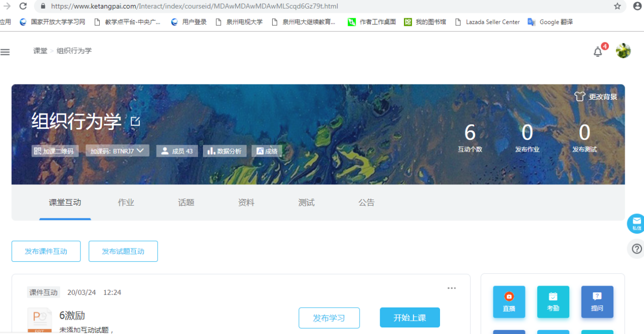The image size is (644, 334).
Task: Open the 直播 live broadcast tile
Action: pyautogui.click(x=509, y=302)
